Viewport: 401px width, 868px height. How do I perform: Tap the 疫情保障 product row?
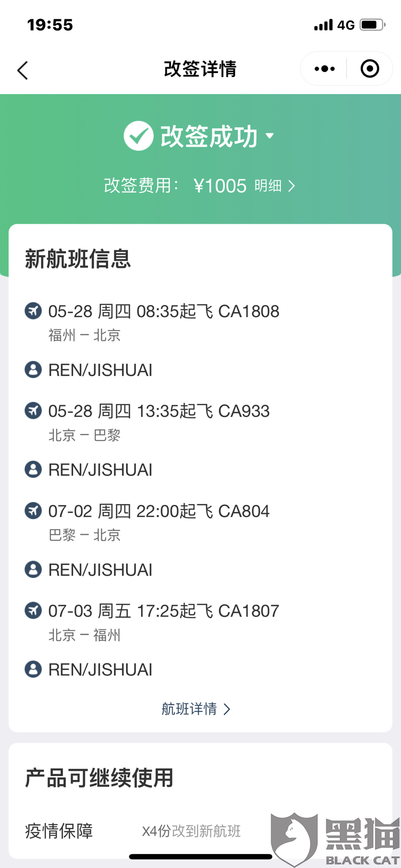click(x=59, y=831)
